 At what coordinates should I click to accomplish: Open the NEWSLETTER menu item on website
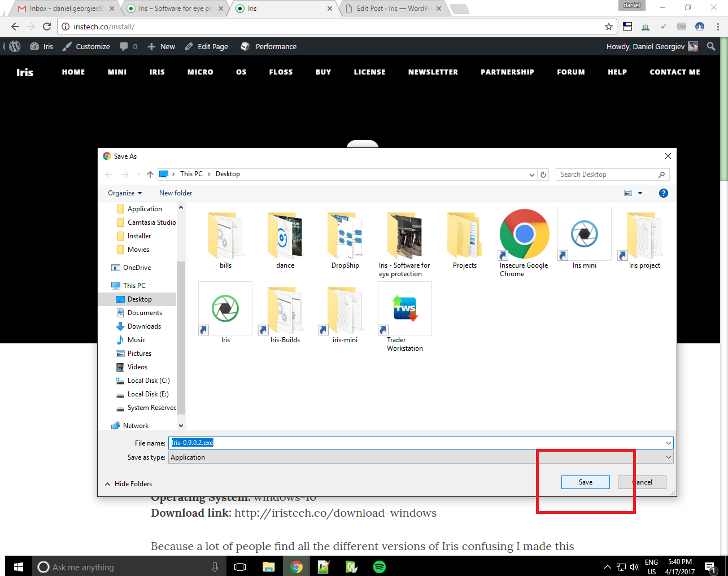coord(433,72)
